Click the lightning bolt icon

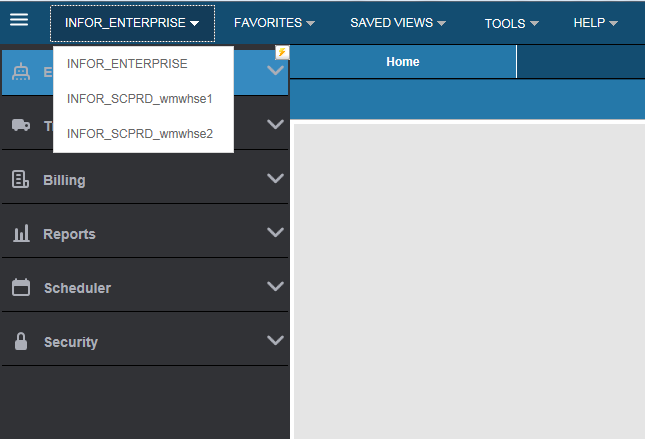[282, 52]
